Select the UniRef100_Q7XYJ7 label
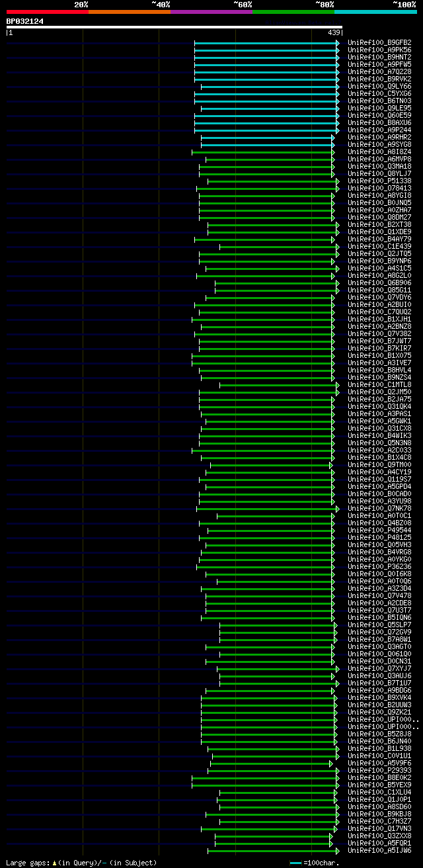 point(379,669)
